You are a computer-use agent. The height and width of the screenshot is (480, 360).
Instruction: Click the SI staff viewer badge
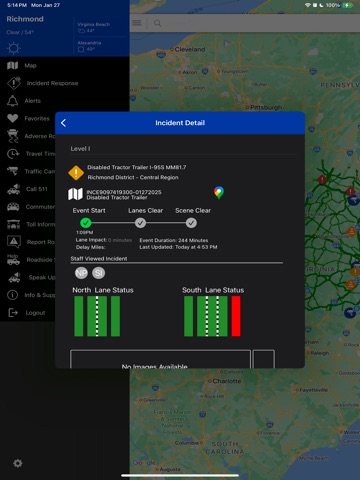click(99, 273)
